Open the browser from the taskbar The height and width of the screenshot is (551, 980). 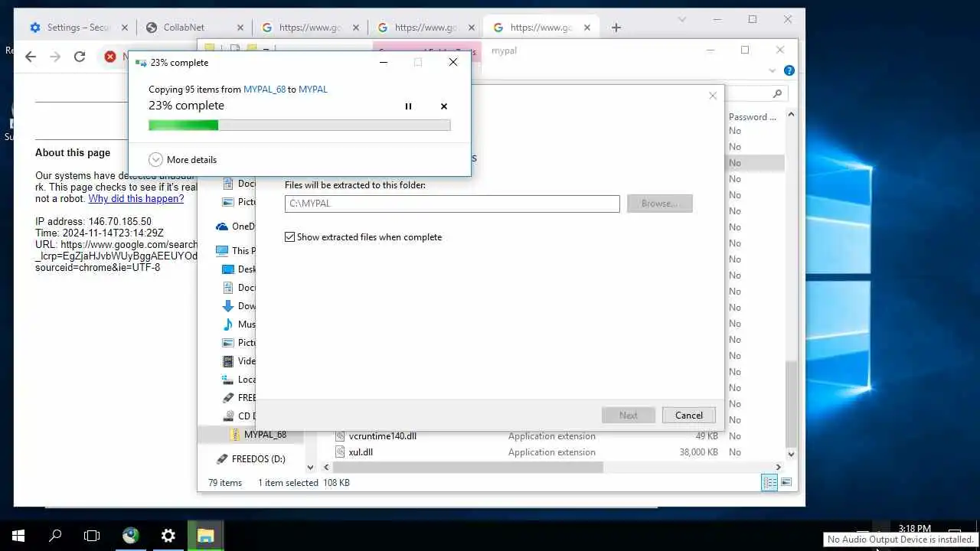coord(131,536)
